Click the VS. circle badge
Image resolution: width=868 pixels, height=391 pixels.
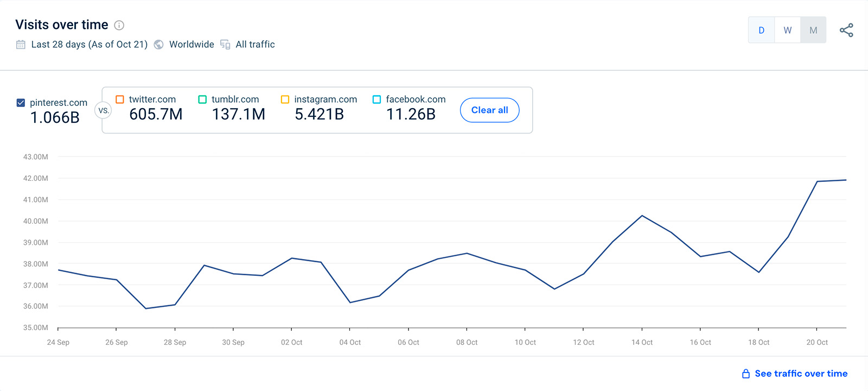coord(103,110)
